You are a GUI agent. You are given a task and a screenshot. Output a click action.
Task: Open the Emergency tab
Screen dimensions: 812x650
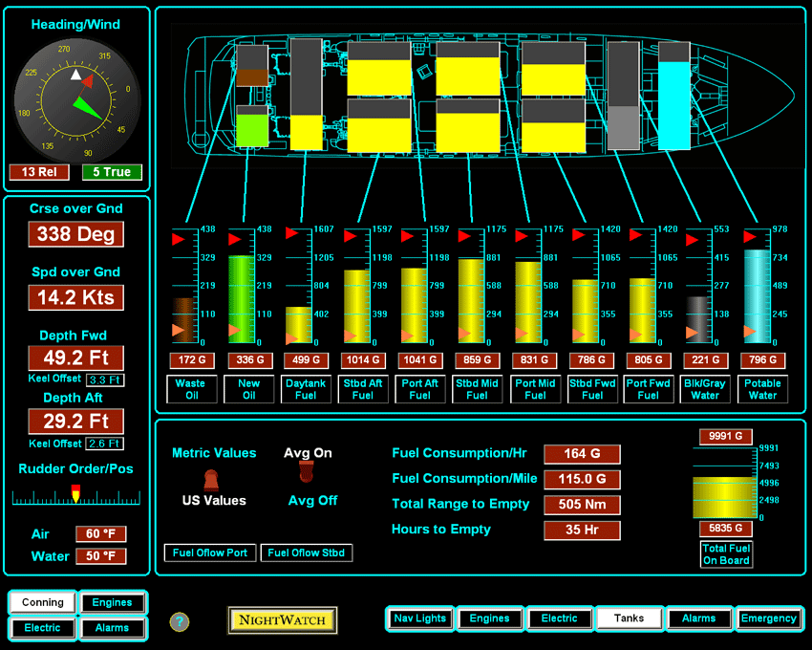pos(768,618)
